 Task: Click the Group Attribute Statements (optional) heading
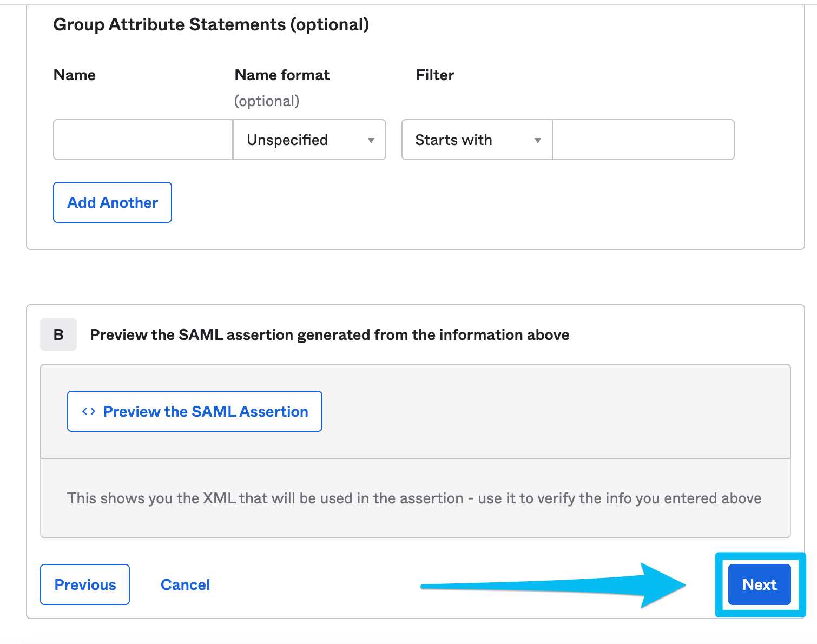(211, 25)
